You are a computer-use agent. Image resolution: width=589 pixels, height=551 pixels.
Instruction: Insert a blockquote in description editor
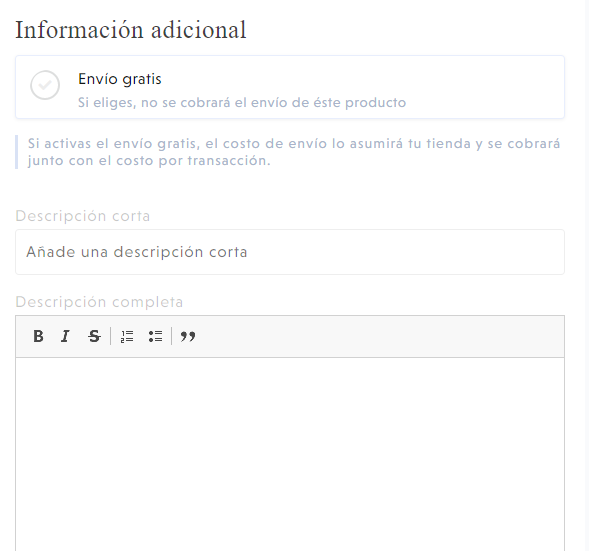[188, 336]
